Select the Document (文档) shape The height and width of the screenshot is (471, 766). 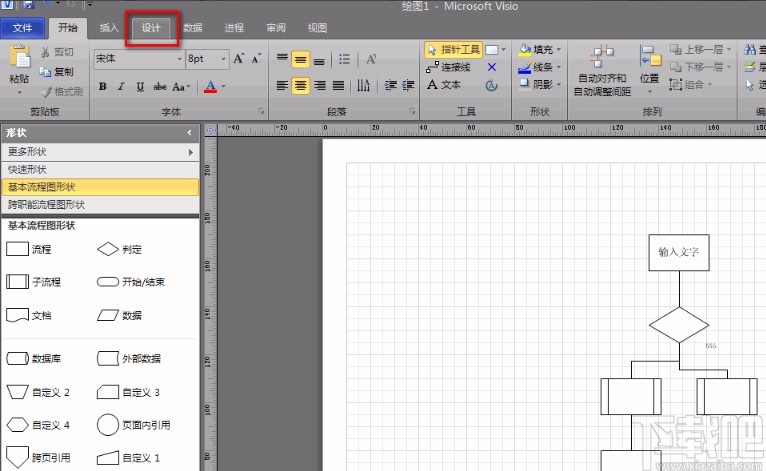(x=29, y=315)
